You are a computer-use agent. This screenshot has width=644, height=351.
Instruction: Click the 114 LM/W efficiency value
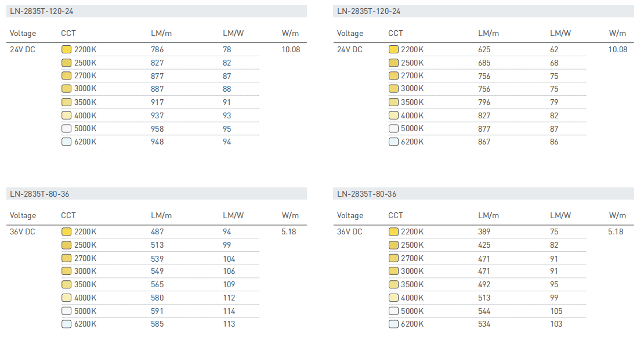pyautogui.click(x=229, y=311)
